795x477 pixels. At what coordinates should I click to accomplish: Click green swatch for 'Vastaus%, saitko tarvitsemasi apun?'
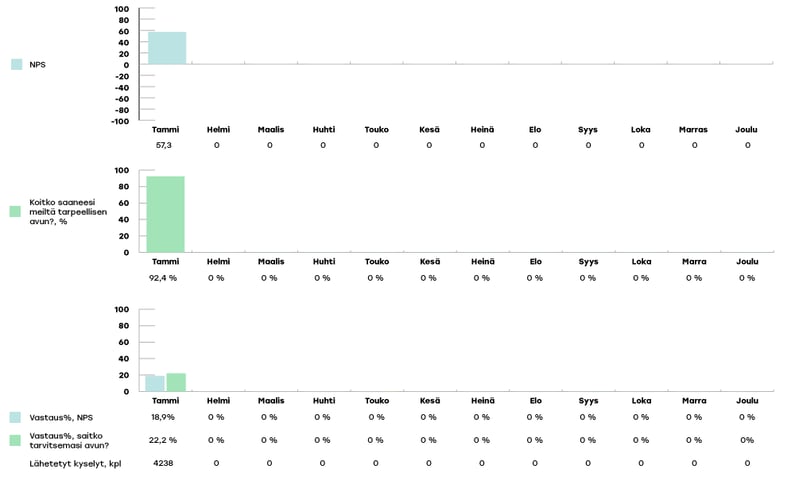(x=16, y=440)
